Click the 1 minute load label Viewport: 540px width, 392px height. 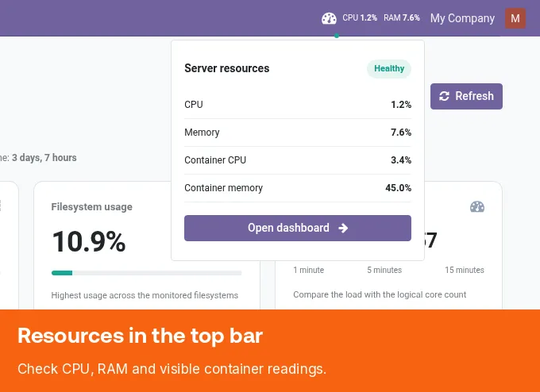coord(309,270)
